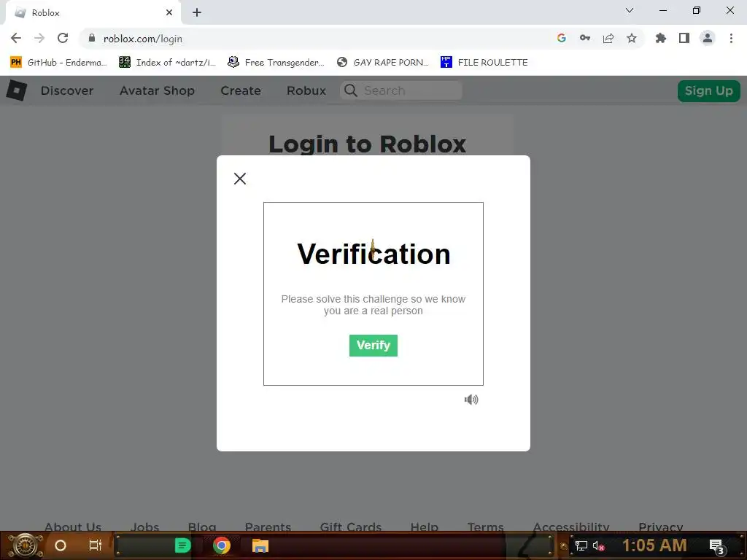Click the share page icon
This screenshot has width=747, height=560.
coord(608,39)
